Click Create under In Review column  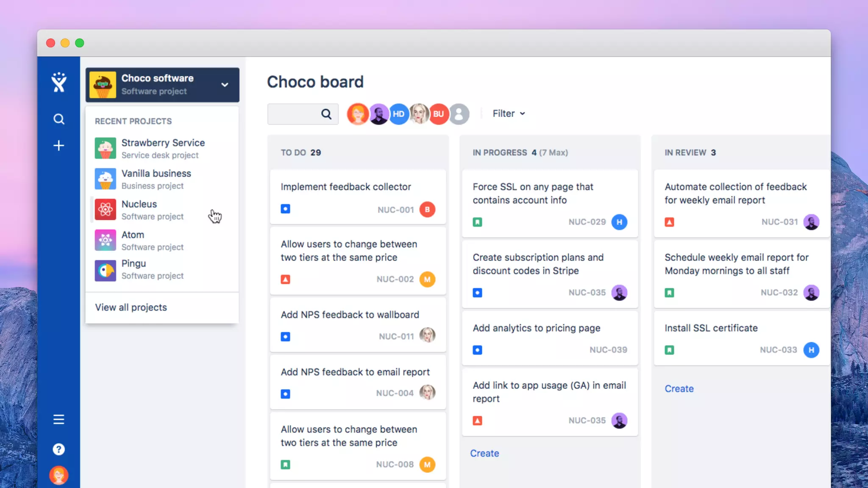click(x=679, y=389)
